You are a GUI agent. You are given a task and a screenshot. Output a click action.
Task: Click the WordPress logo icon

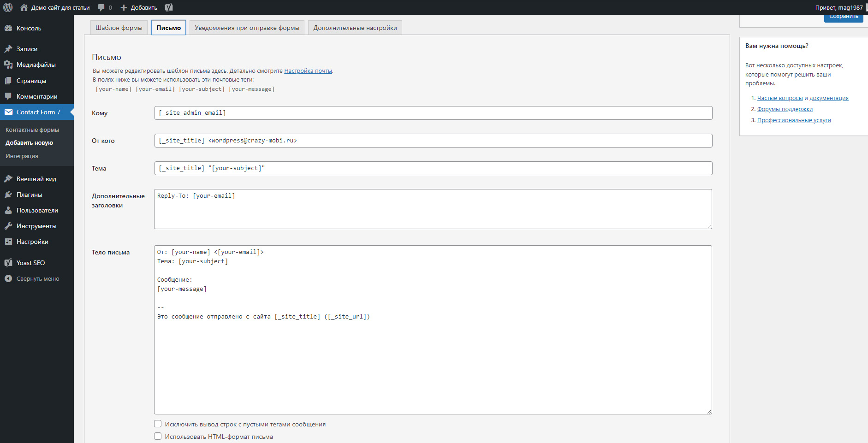click(8, 7)
